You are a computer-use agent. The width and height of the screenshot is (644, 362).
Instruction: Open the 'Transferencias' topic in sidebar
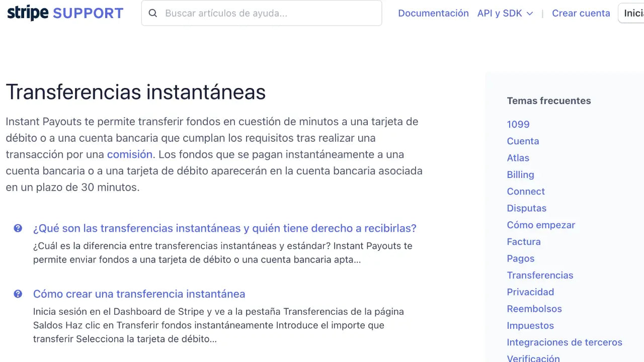click(x=540, y=275)
